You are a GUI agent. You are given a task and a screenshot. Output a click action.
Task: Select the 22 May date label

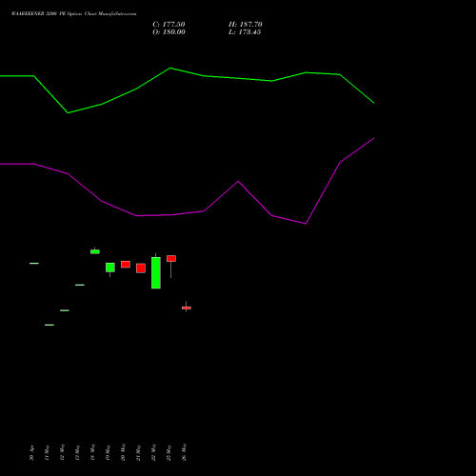click(x=153, y=452)
